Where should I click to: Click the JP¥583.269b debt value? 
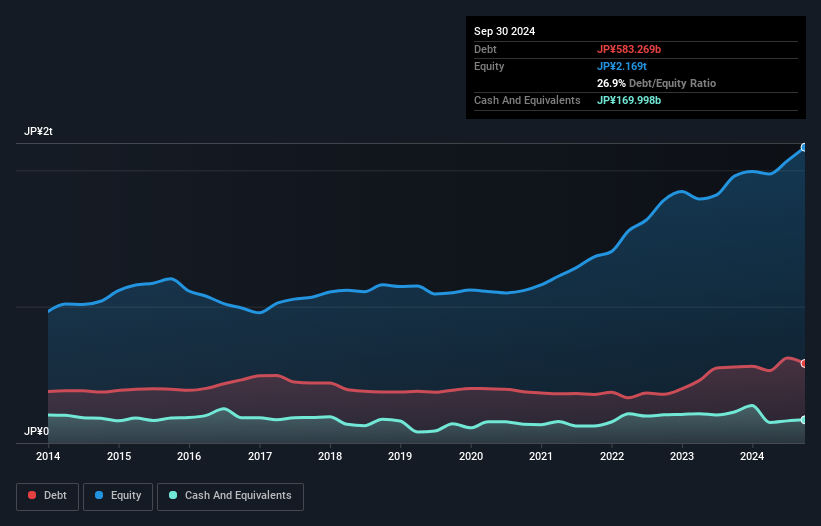629,49
